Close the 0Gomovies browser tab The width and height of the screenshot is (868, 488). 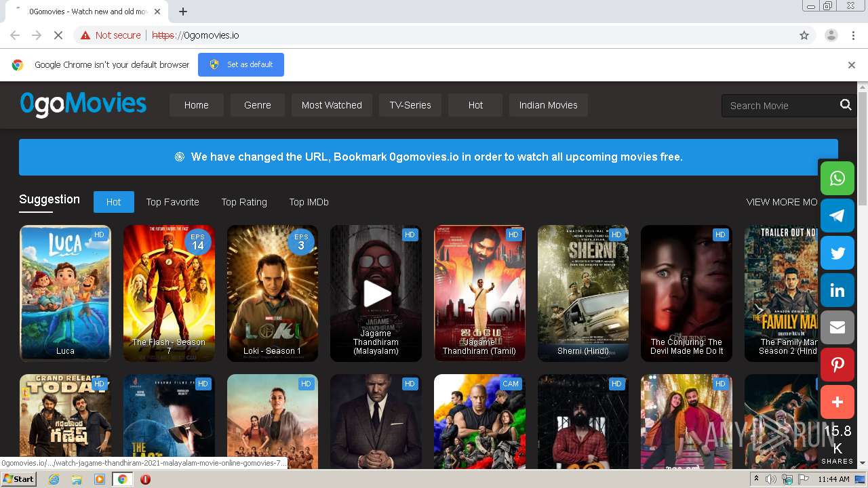158,12
